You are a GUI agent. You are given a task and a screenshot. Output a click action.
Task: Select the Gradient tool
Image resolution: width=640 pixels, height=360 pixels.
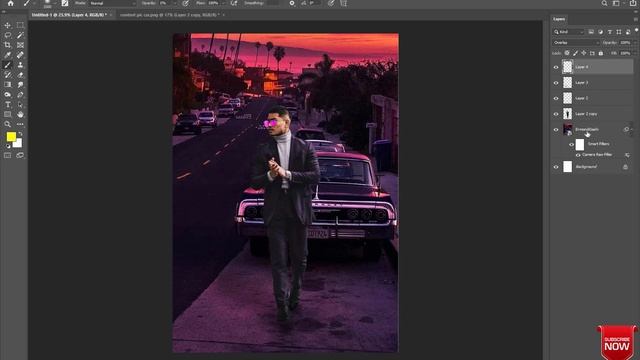point(7,84)
